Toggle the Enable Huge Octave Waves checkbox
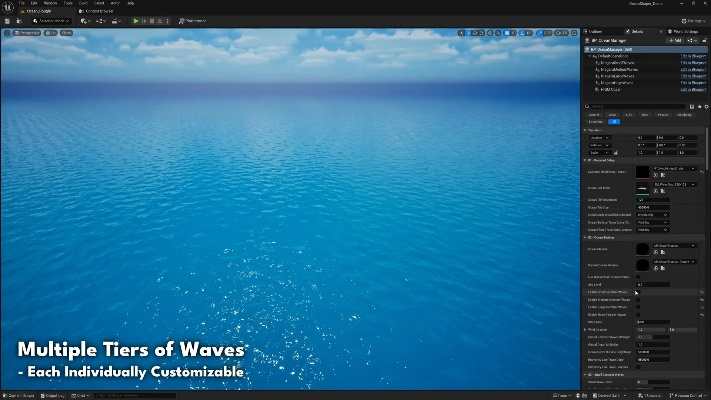The height and width of the screenshot is (400, 711). click(639, 314)
